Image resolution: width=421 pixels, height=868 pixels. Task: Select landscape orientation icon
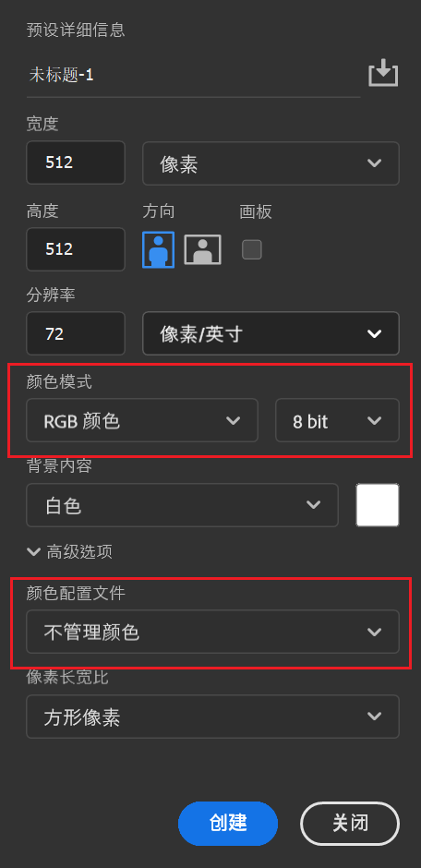click(x=202, y=249)
